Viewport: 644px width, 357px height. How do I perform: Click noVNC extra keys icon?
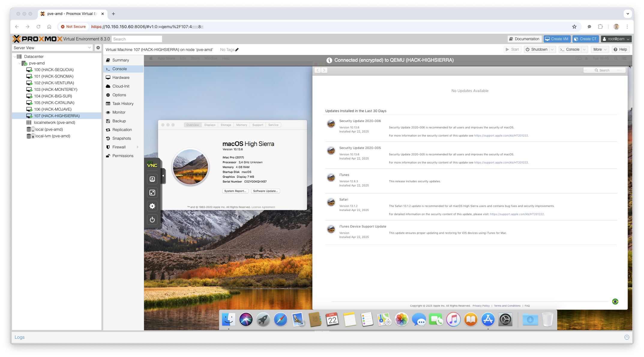[x=152, y=179]
